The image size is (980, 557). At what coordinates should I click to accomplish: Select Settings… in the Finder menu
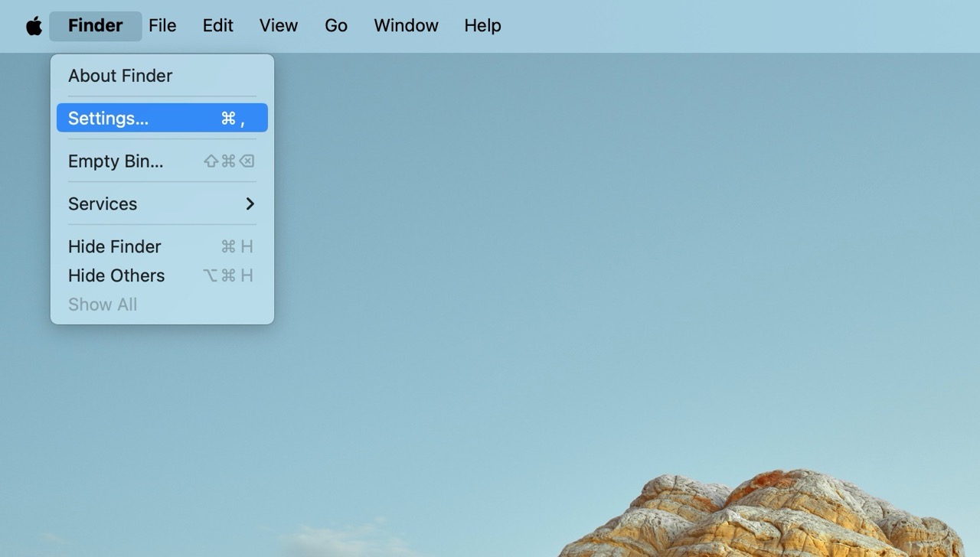[162, 118]
